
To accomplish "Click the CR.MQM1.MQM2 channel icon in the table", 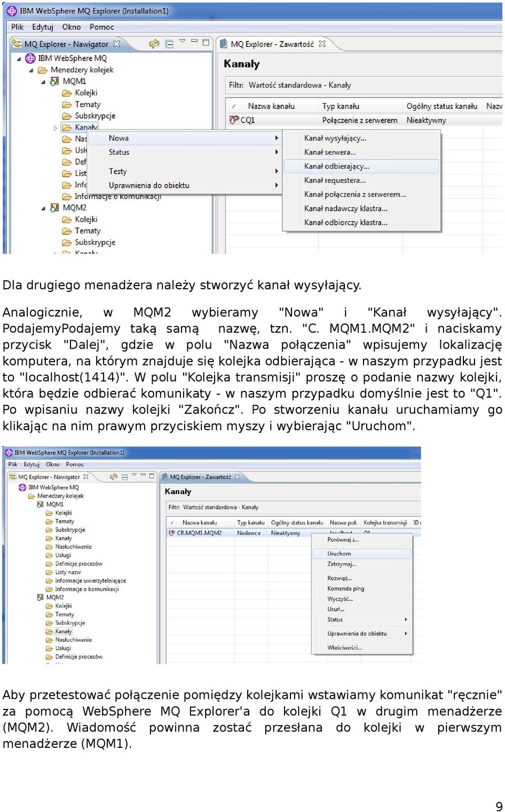I will tap(171, 533).
